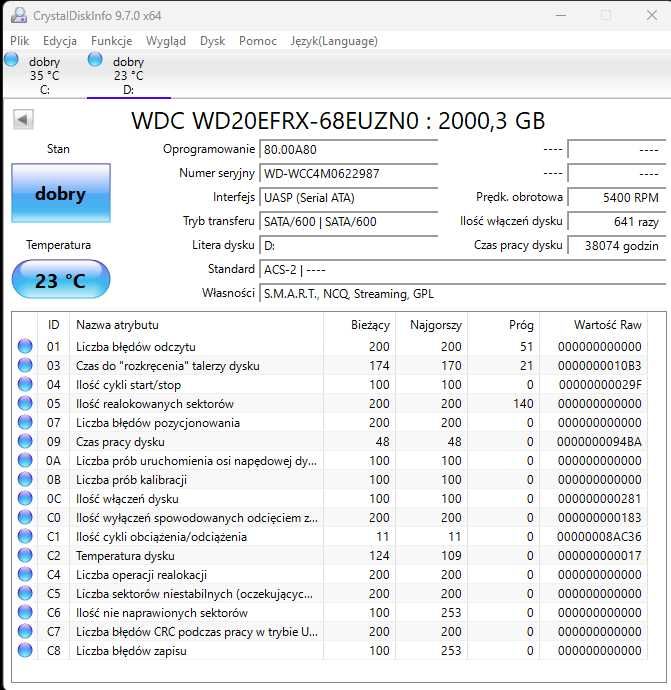Click status orb of attribute C2 row
The image size is (671, 690).
click(25, 555)
